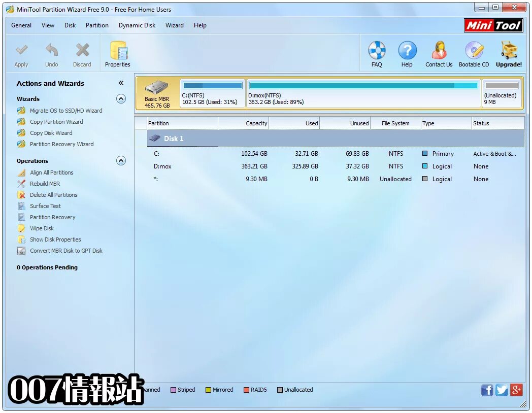Click the Mirrored legend color swatch

coord(208,390)
